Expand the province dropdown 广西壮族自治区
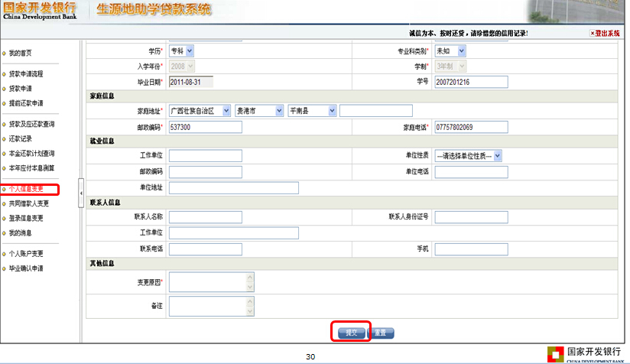Screen dimensions: 630x364 pos(200,111)
